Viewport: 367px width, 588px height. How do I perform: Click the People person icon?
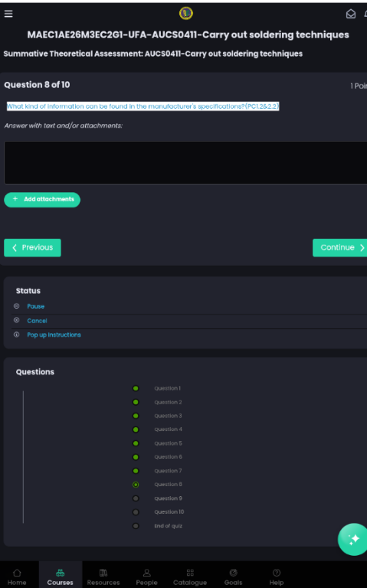pyautogui.click(x=147, y=573)
